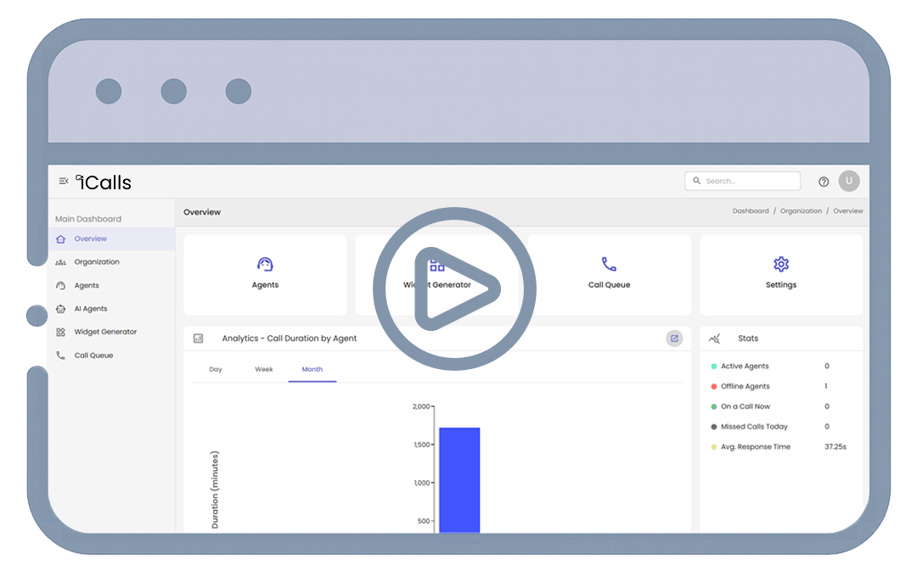917x588 pixels.
Task: Go to AI Agents in the sidebar
Action: 90,309
